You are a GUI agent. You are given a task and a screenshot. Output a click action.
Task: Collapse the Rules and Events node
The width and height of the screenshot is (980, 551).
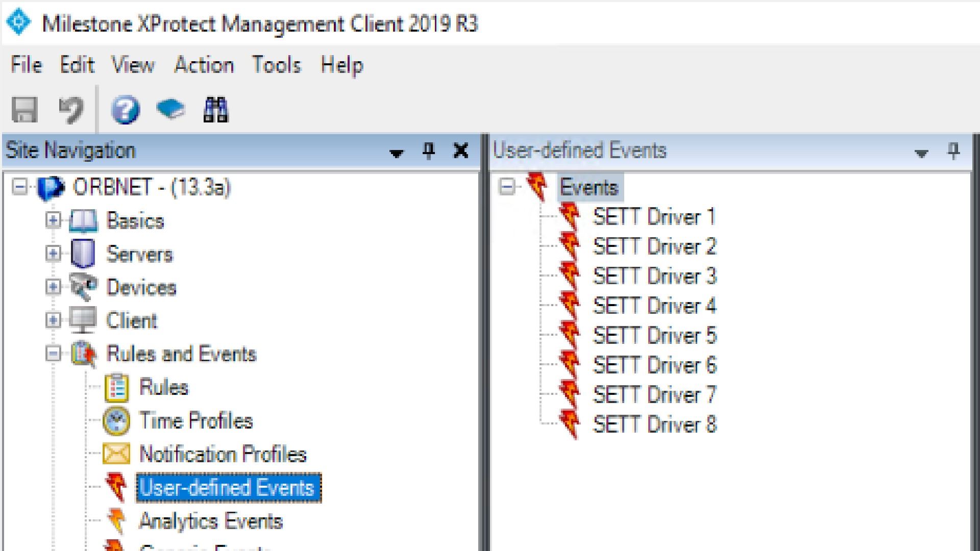tap(53, 353)
